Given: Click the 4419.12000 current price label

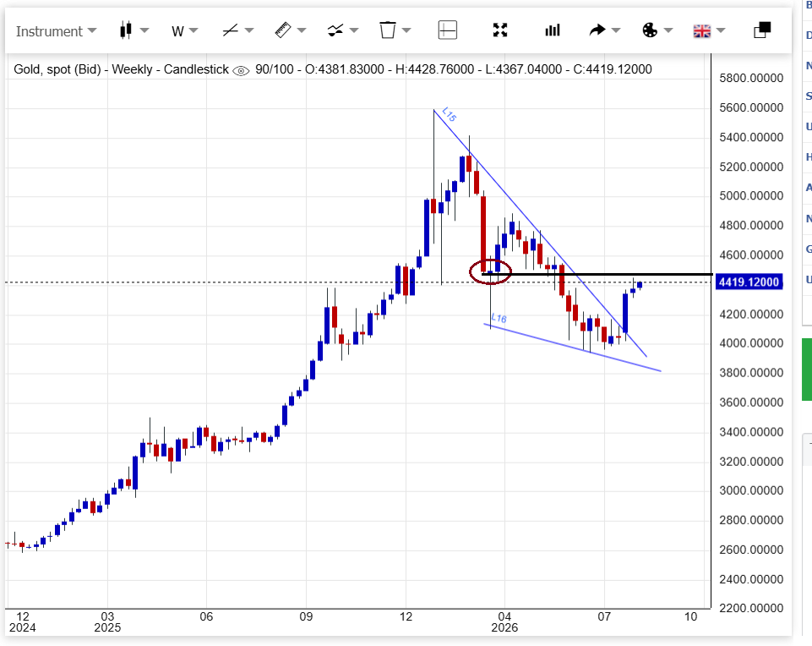Looking at the screenshot, I should click(x=749, y=282).
